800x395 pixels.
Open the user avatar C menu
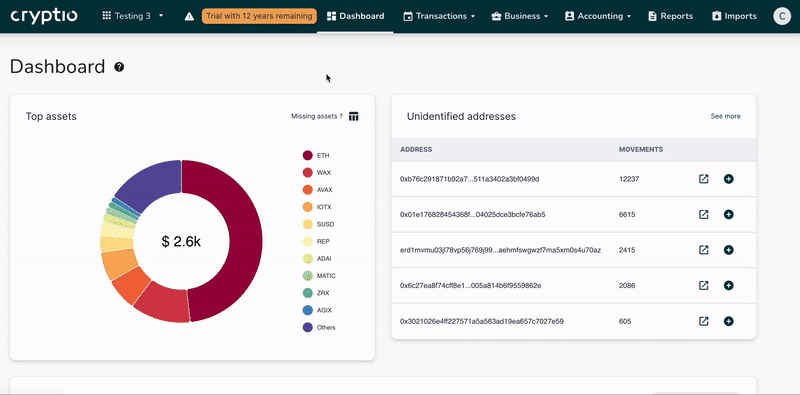[x=782, y=16]
